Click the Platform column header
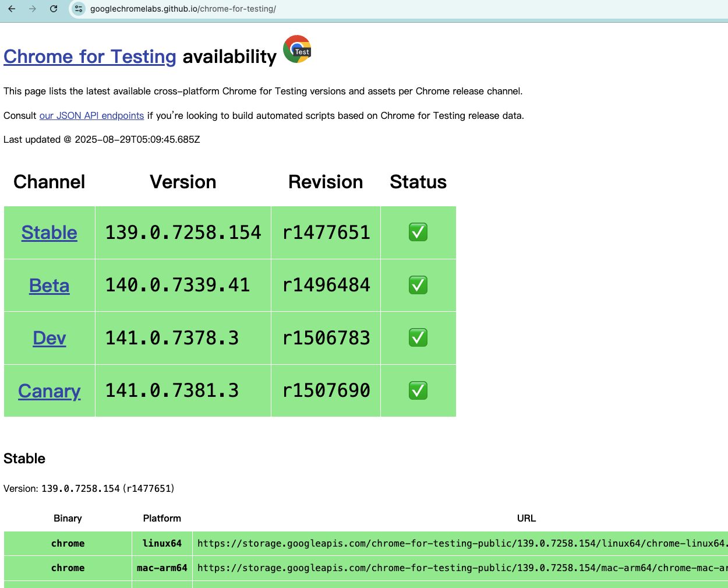The image size is (728, 588). (x=162, y=518)
